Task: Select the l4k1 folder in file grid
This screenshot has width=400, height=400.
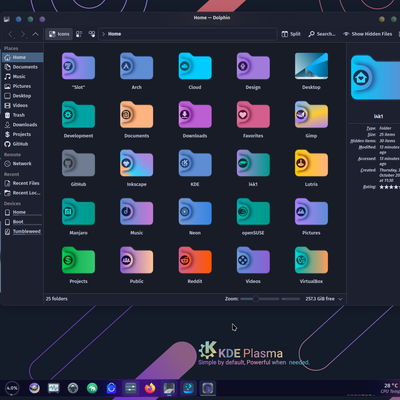Action: pos(253,163)
